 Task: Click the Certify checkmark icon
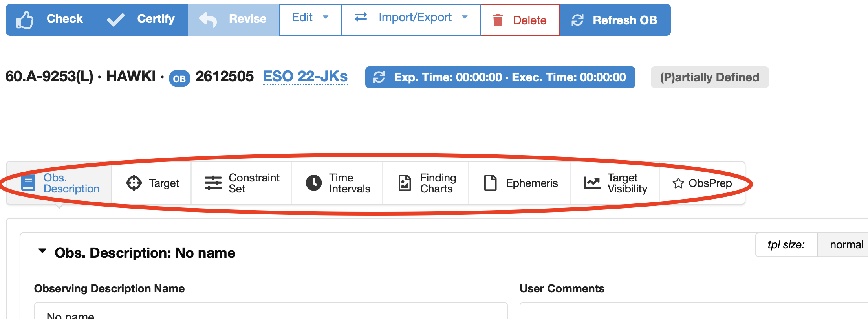(116, 20)
